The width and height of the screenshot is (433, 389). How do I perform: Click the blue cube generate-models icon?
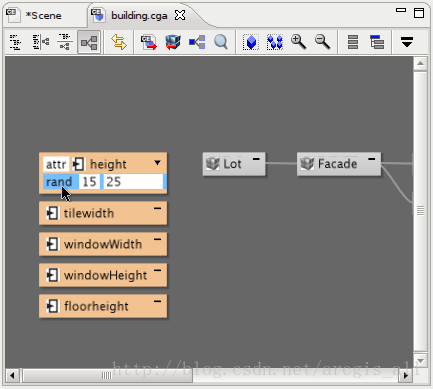(x=173, y=42)
